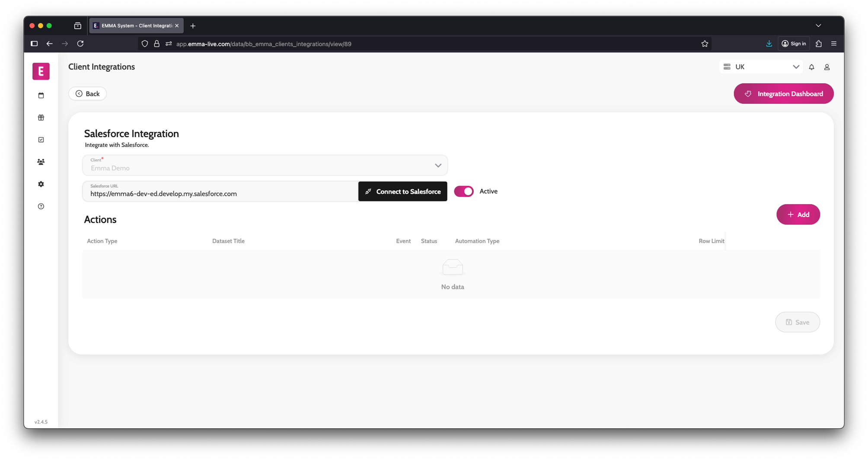View notifications via the bell icon
This screenshot has height=460, width=868.
811,67
